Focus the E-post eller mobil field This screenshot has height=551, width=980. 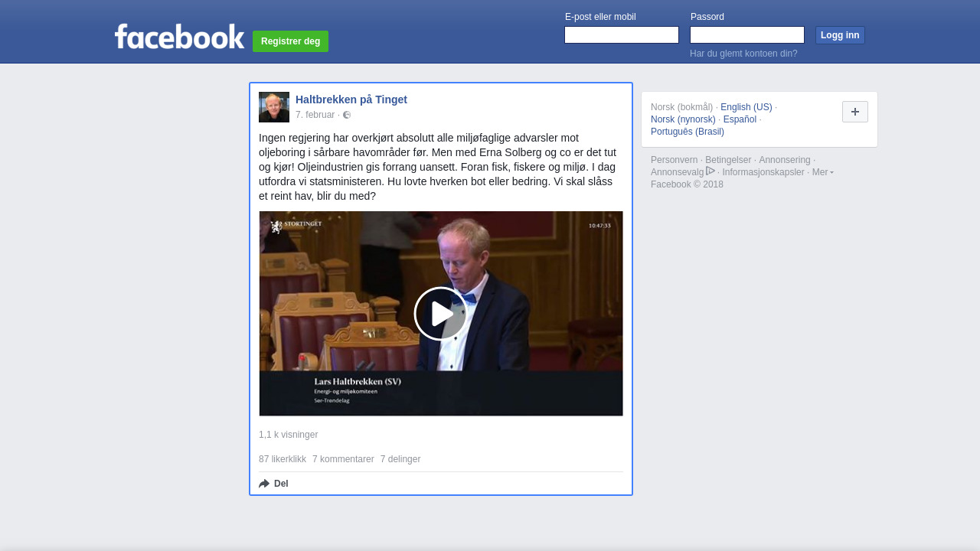click(621, 35)
